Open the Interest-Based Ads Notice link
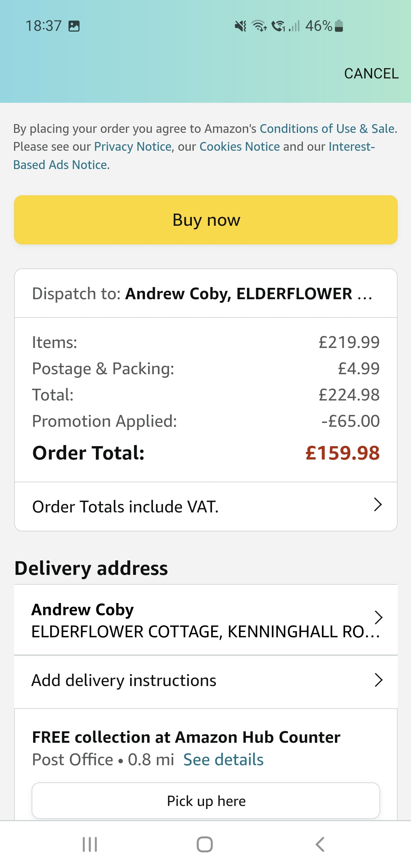This screenshot has width=411, height=868. [x=60, y=165]
